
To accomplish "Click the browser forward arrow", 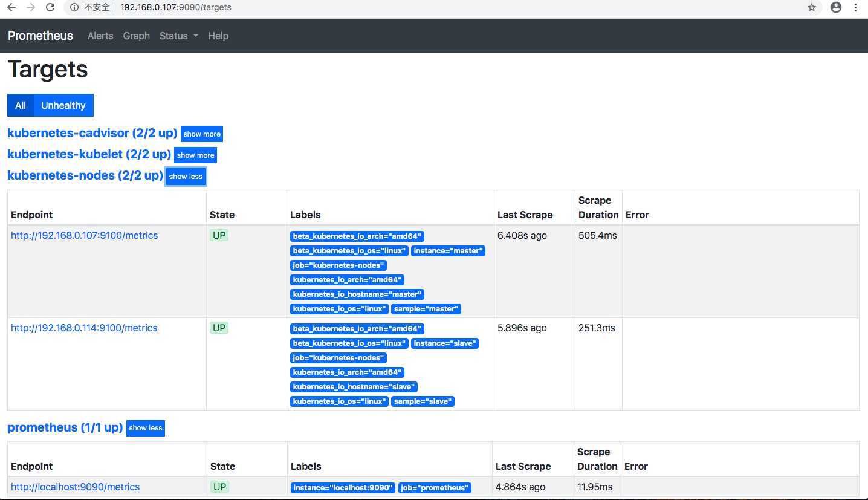I will (x=31, y=7).
